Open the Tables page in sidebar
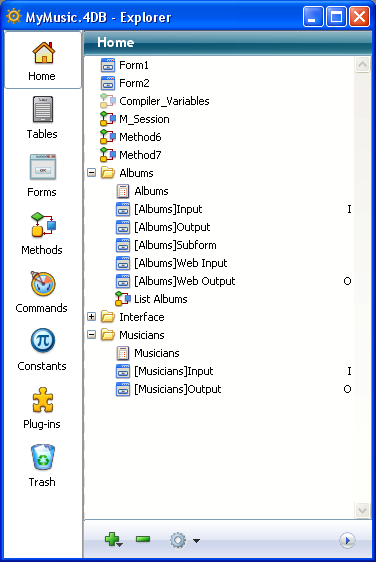Viewport: 376px width, 562px height. 42,118
